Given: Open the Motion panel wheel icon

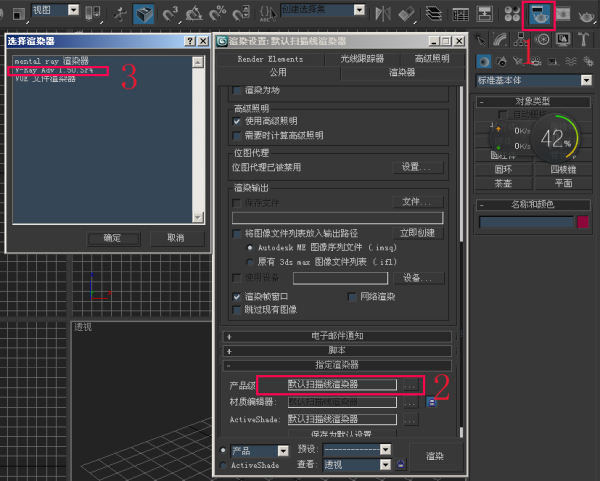Looking at the screenshot, I should [x=543, y=40].
